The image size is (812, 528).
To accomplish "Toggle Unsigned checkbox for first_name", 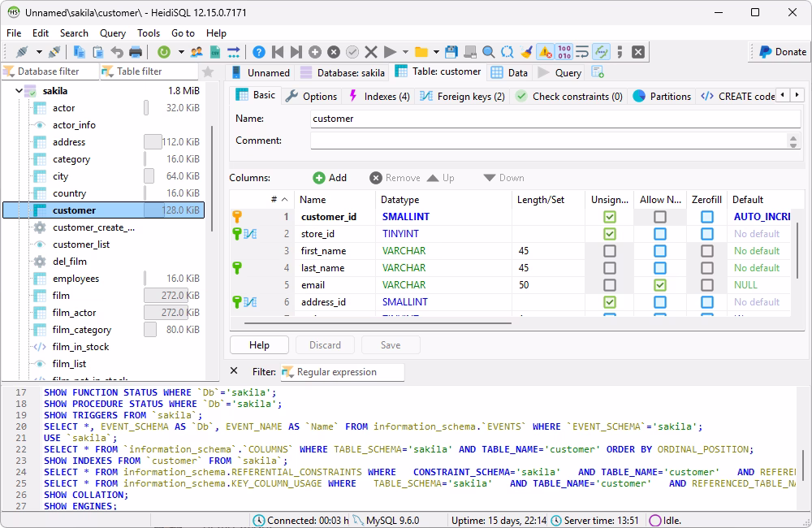I will pos(610,251).
